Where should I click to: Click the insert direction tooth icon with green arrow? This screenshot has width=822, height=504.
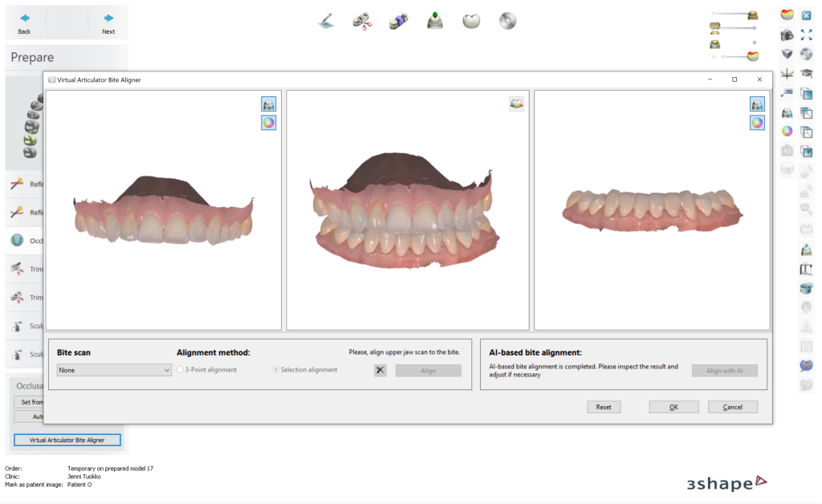tap(434, 20)
